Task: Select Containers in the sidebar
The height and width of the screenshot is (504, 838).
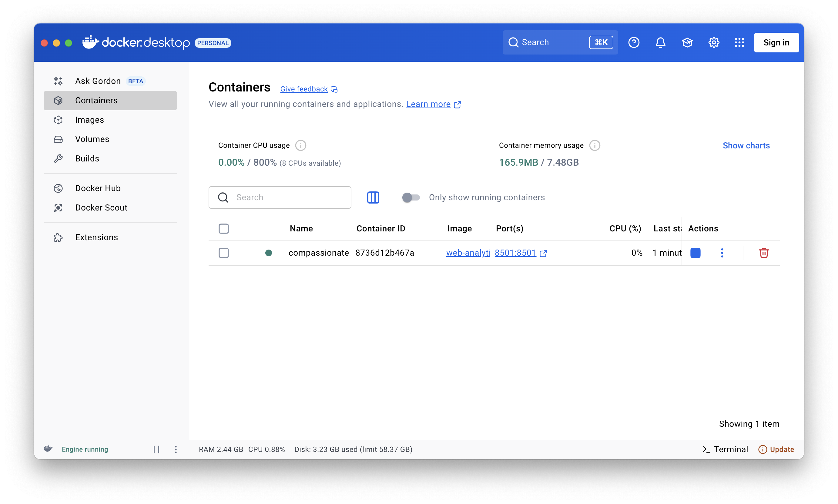Action: (x=110, y=100)
